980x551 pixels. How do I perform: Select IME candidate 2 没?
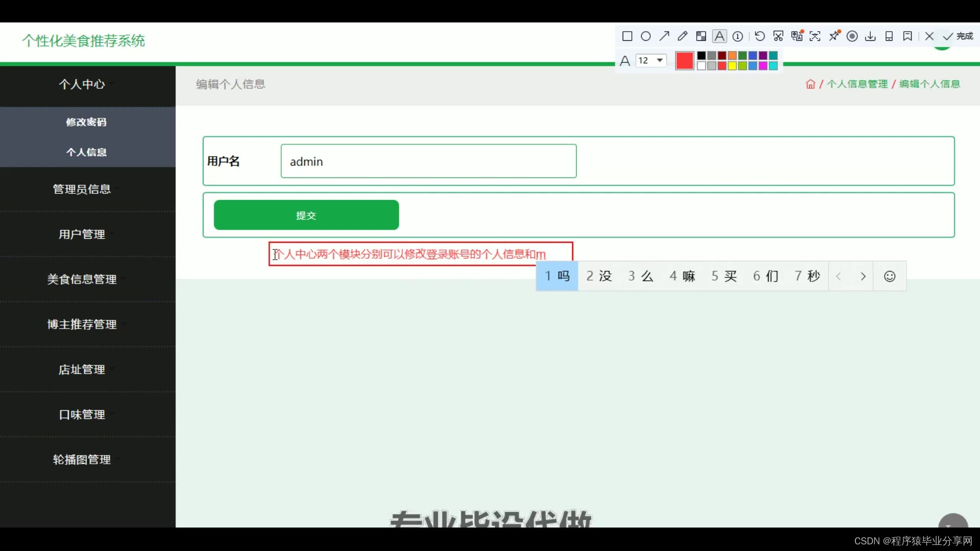(x=599, y=276)
